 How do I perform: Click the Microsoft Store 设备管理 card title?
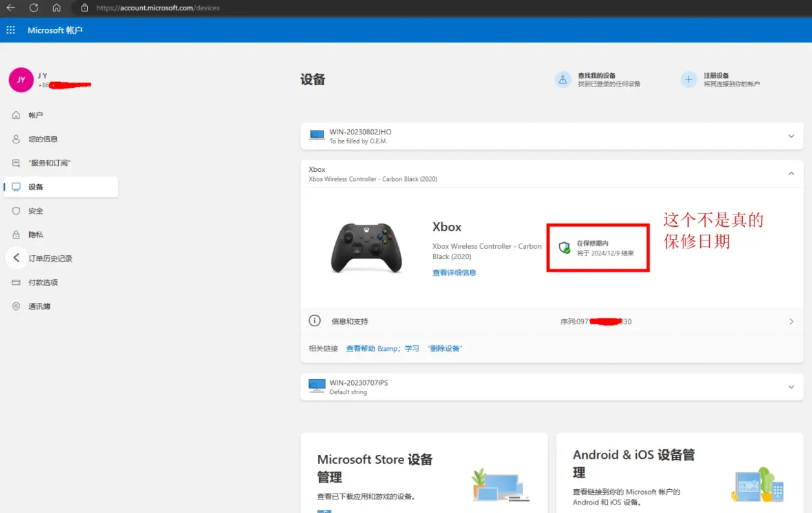(375, 468)
